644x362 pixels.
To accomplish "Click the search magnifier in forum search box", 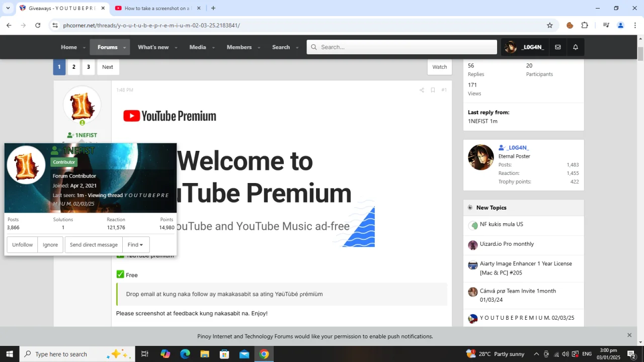I will pyautogui.click(x=314, y=47).
